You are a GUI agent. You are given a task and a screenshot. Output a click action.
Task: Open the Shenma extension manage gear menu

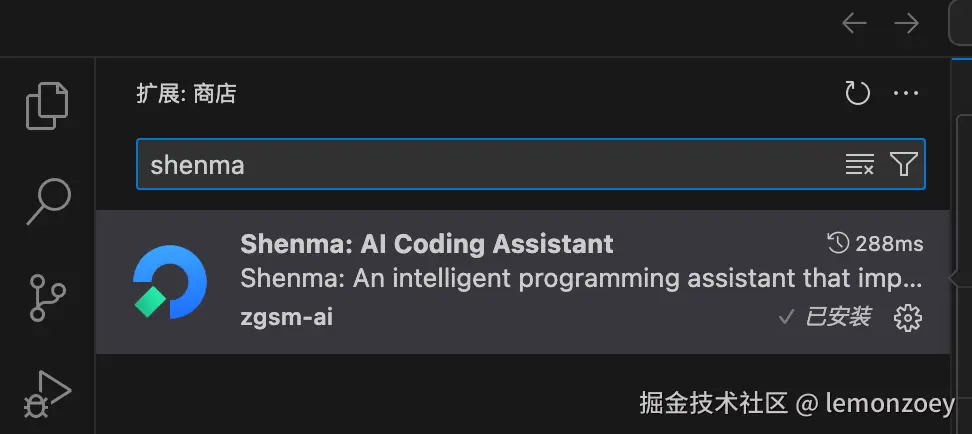point(907,318)
